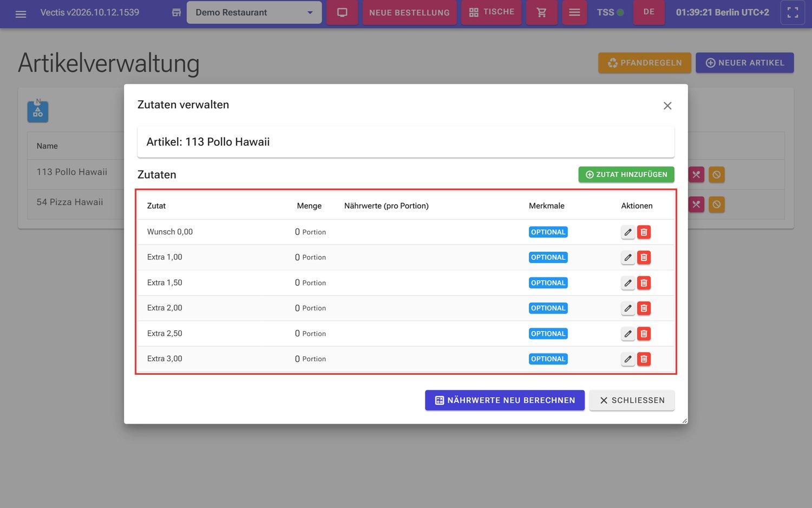Click the OPTIONAL badge for Wunsch 0,00
The height and width of the screenshot is (508, 812).
click(548, 232)
